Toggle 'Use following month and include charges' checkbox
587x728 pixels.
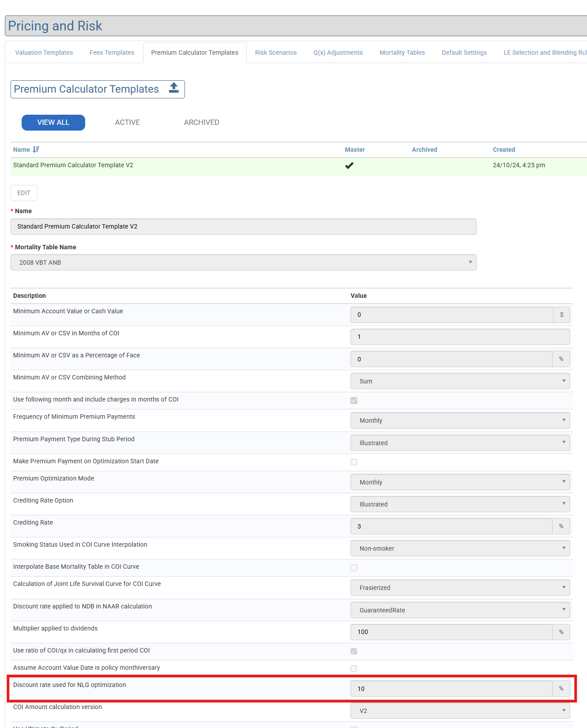[354, 401]
